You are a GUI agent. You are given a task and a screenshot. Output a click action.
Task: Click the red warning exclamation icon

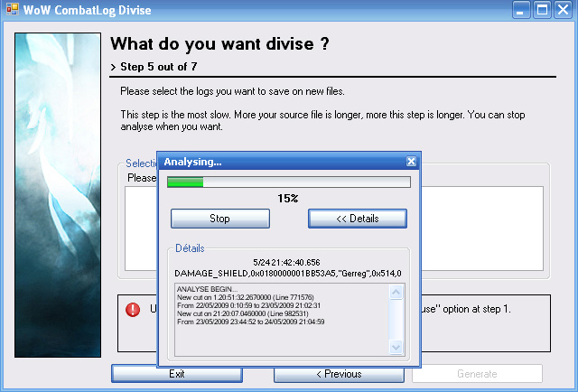tap(133, 310)
